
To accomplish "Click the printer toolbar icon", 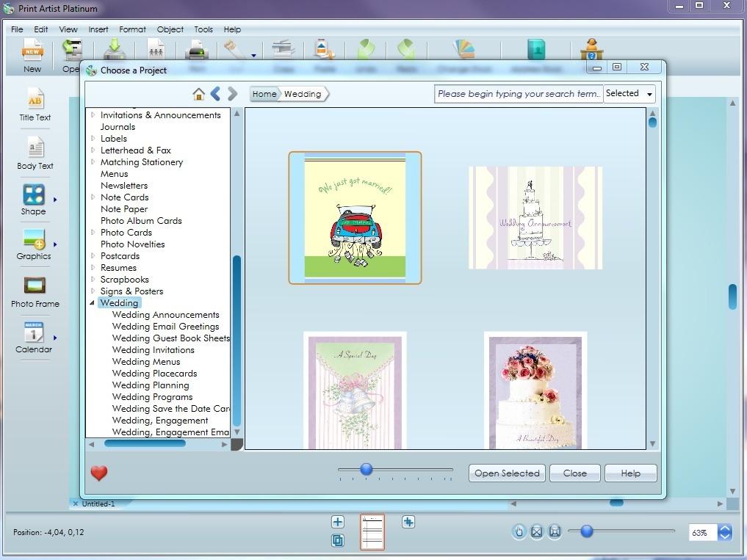I will pyautogui.click(x=196, y=49).
